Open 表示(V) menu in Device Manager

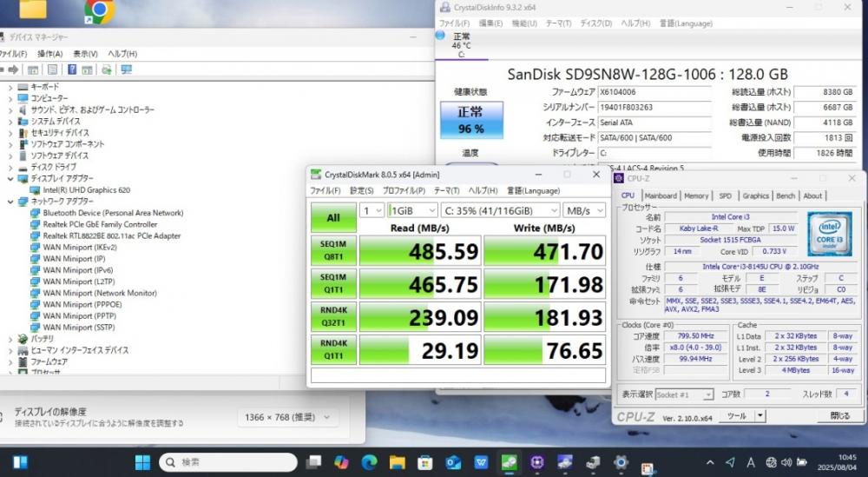(x=85, y=54)
